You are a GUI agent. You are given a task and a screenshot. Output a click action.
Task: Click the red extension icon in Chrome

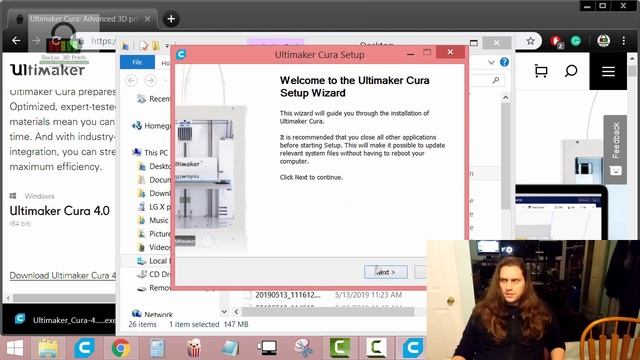click(x=556, y=41)
